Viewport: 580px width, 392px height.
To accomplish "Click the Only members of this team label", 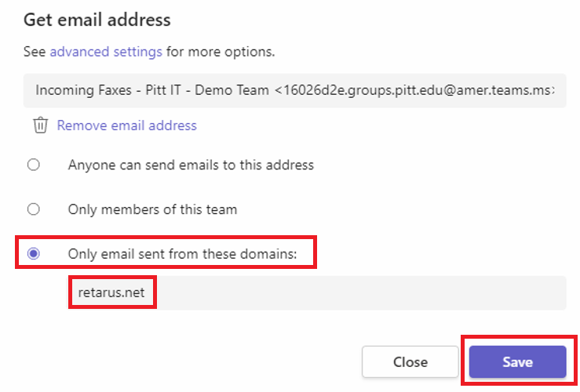I will click(x=152, y=209).
